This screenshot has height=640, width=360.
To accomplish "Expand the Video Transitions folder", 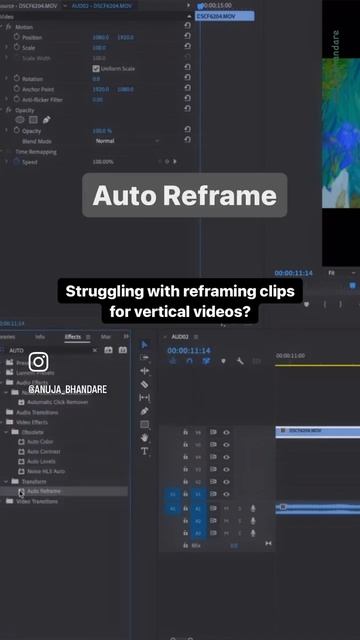I will (x=2, y=501).
